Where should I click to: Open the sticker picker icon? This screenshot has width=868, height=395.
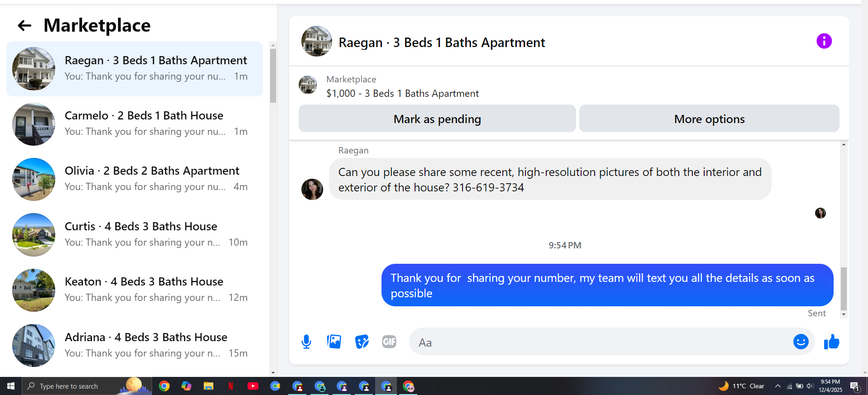(x=362, y=342)
